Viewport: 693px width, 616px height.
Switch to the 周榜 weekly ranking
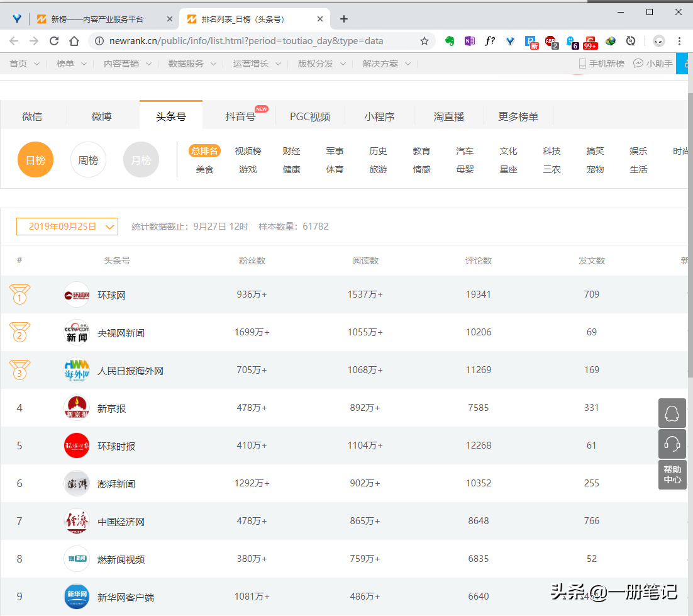[x=88, y=160]
